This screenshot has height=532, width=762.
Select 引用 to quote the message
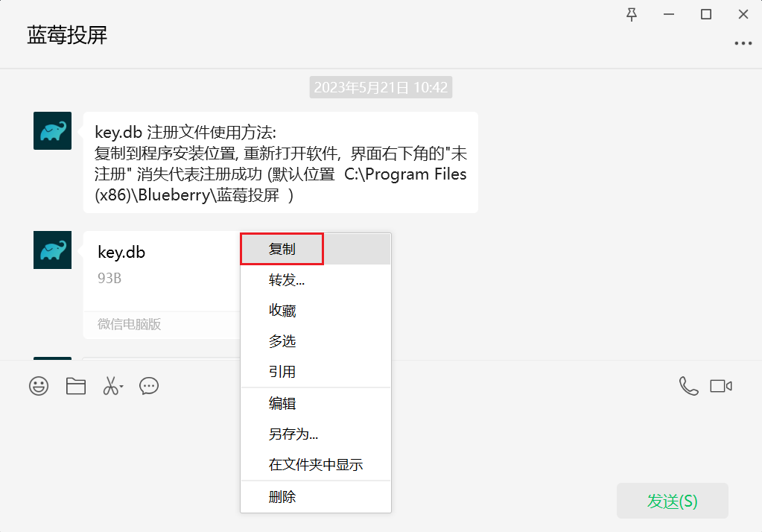click(x=282, y=372)
